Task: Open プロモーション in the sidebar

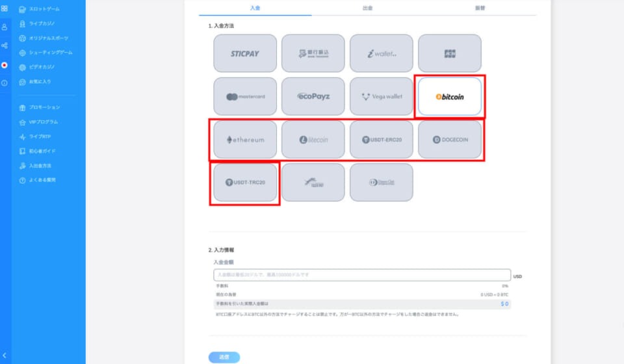Action: pyautogui.click(x=39, y=107)
